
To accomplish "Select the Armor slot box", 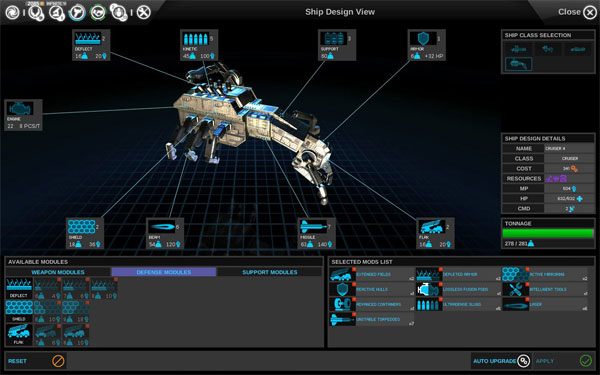I will click(427, 45).
